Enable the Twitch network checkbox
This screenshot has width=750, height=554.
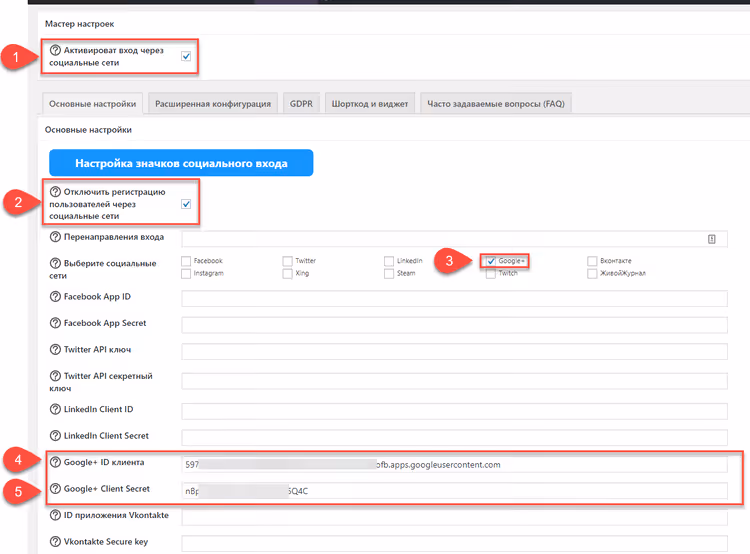(x=491, y=274)
